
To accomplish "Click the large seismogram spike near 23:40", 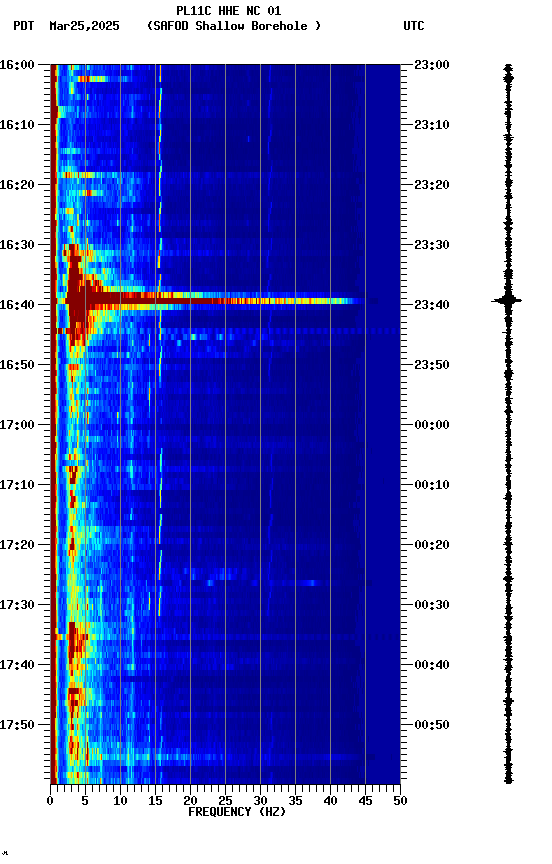I will [507, 300].
